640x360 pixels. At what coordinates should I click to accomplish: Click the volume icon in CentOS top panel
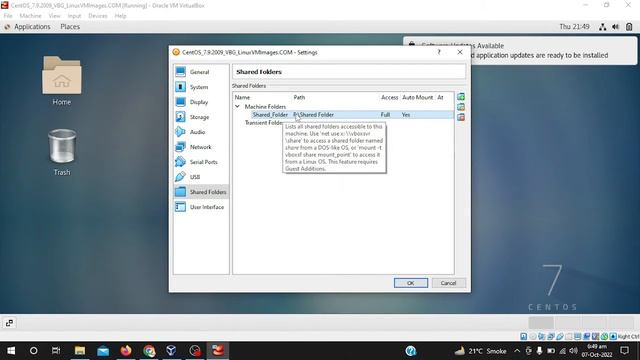click(616, 27)
